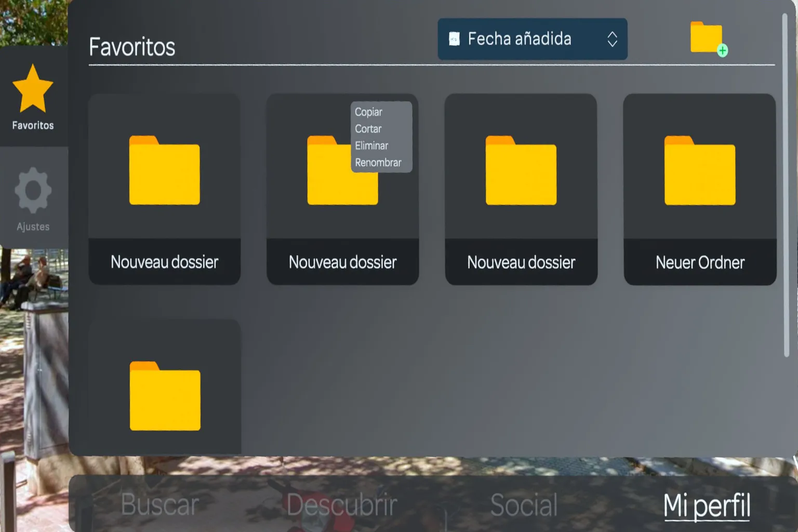Open the unlabeled folder in second row
This screenshot has height=532, width=798.
[x=165, y=396]
